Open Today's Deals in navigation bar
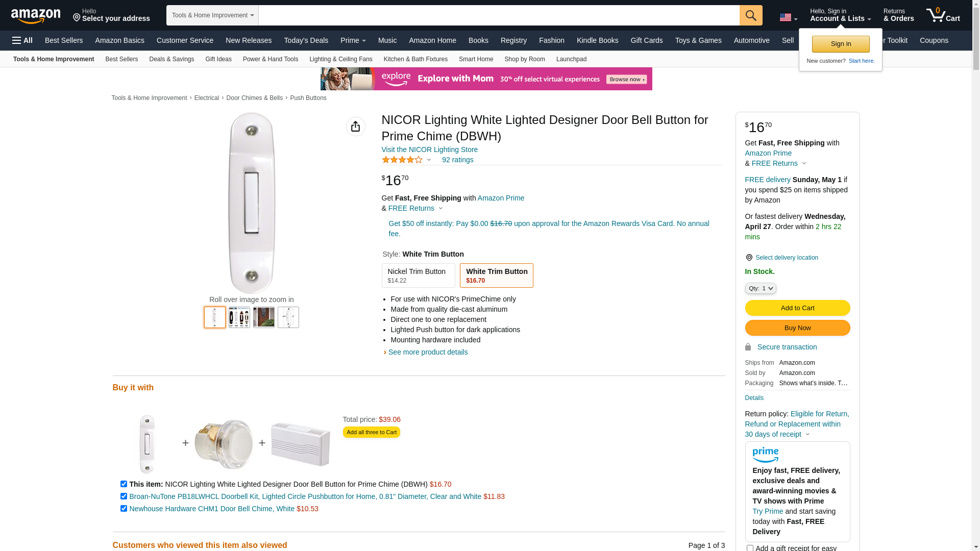The height and width of the screenshot is (551, 980). tap(306, 40)
